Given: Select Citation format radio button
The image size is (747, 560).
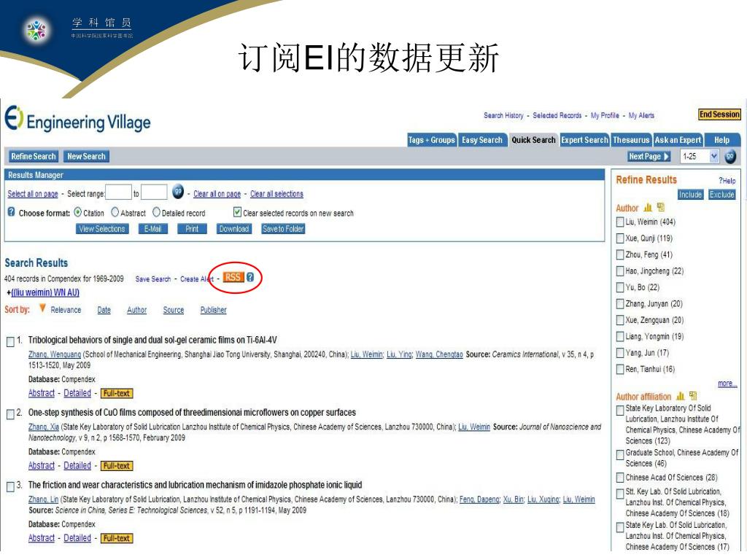Looking at the screenshot, I should click(77, 212).
